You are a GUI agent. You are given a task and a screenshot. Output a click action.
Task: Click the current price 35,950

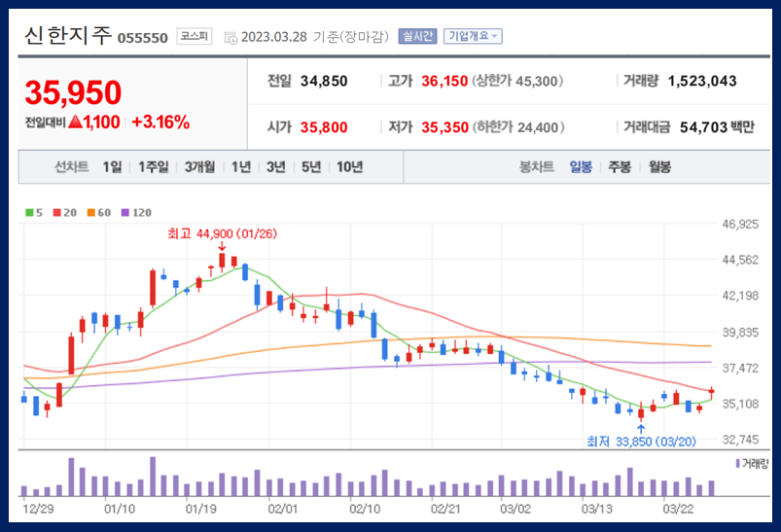tap(73, 92)
